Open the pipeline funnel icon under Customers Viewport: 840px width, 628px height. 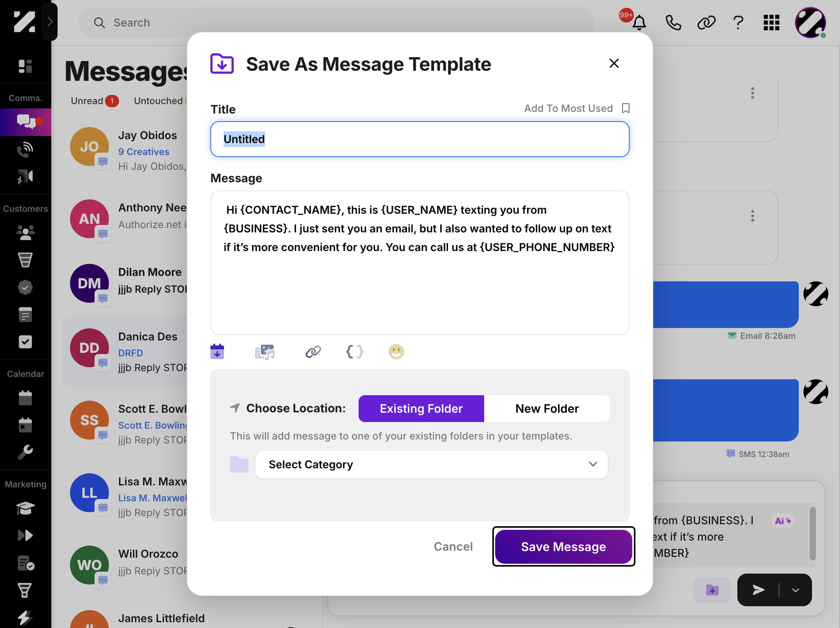pos(25,260)
